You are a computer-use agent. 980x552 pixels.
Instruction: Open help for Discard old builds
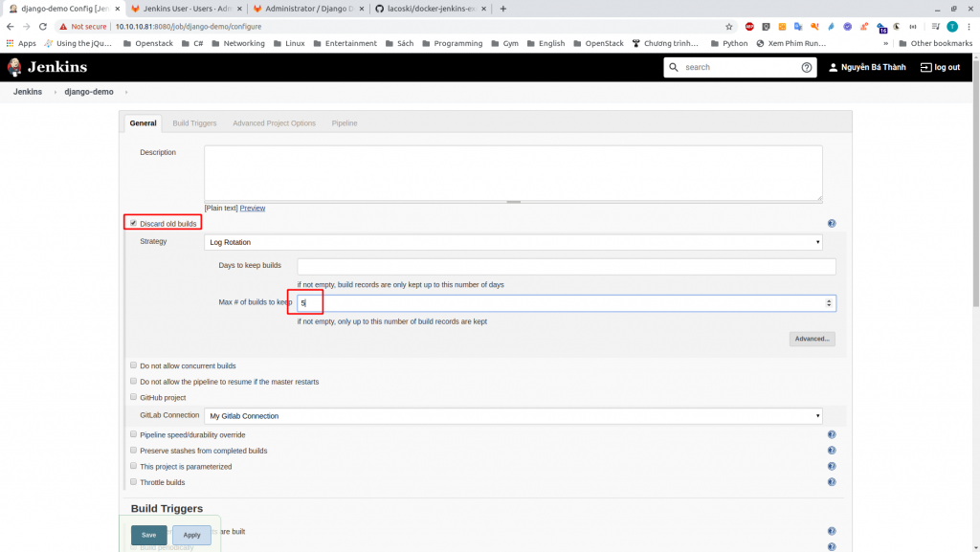coord(832,224)
